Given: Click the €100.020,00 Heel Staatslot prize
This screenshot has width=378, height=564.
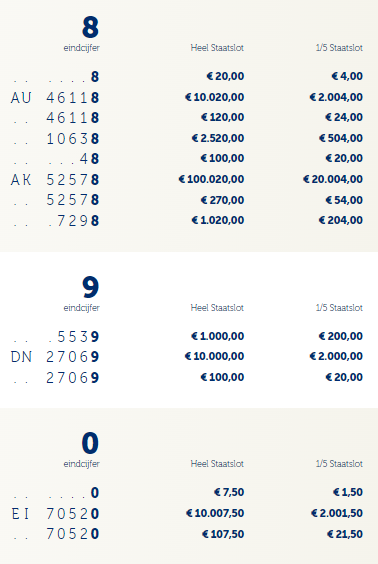Looking at the screenshot, I should (x=211, y=179).
